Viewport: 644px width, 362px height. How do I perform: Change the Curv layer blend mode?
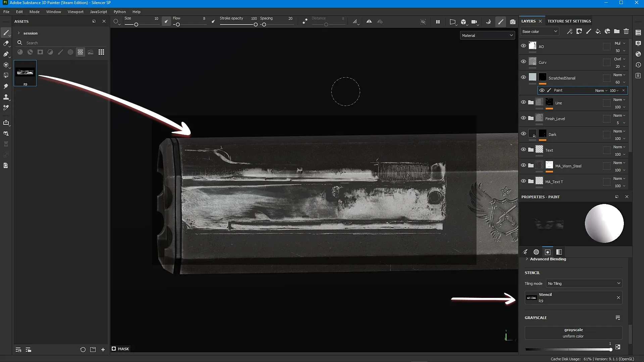[x=619, y=59]
